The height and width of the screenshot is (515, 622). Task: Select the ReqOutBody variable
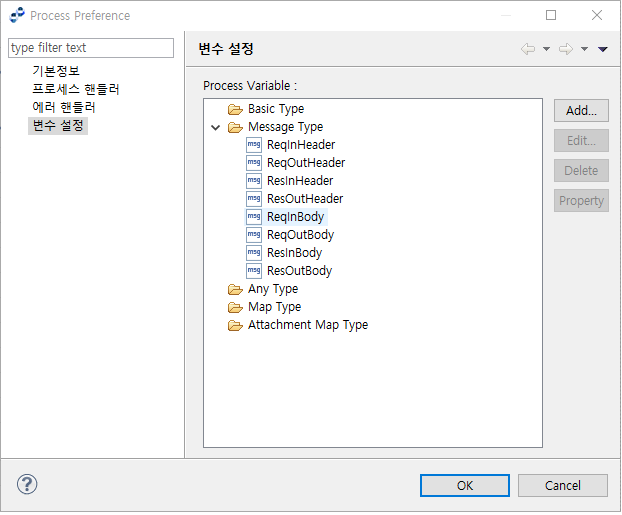(x=300, y=235)
